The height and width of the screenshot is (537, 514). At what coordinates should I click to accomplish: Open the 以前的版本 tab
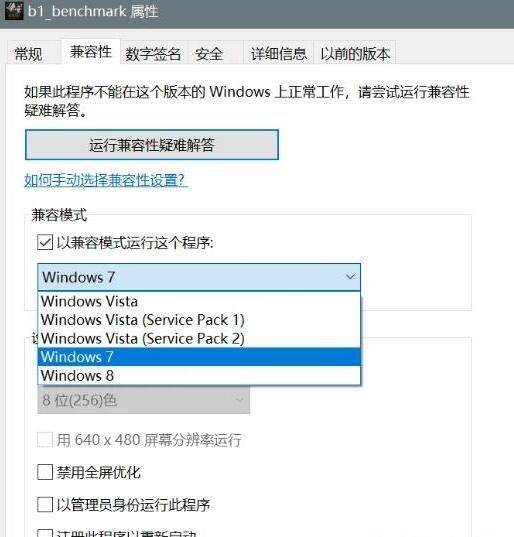pyautogui.click(x=355, y=53)
